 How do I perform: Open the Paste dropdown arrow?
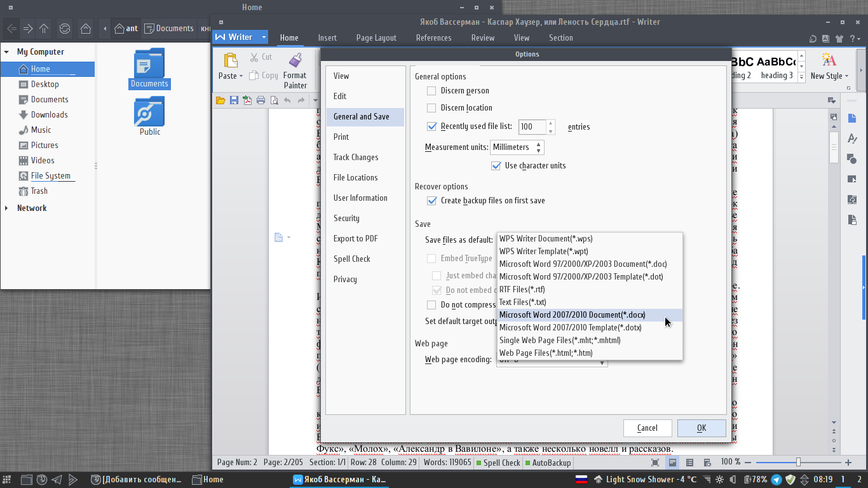[x=241, y=76]
